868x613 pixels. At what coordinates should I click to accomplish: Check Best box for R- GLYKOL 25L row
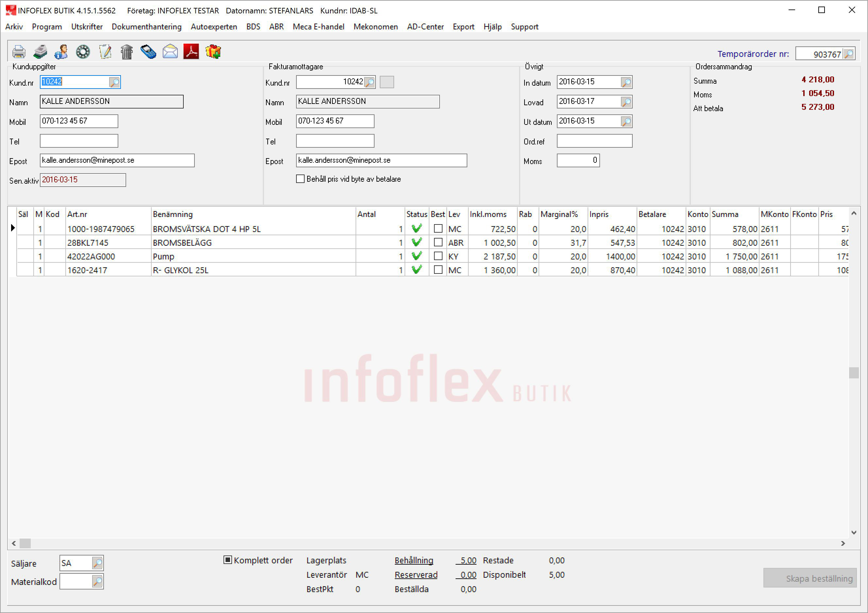tap(438, 270)
